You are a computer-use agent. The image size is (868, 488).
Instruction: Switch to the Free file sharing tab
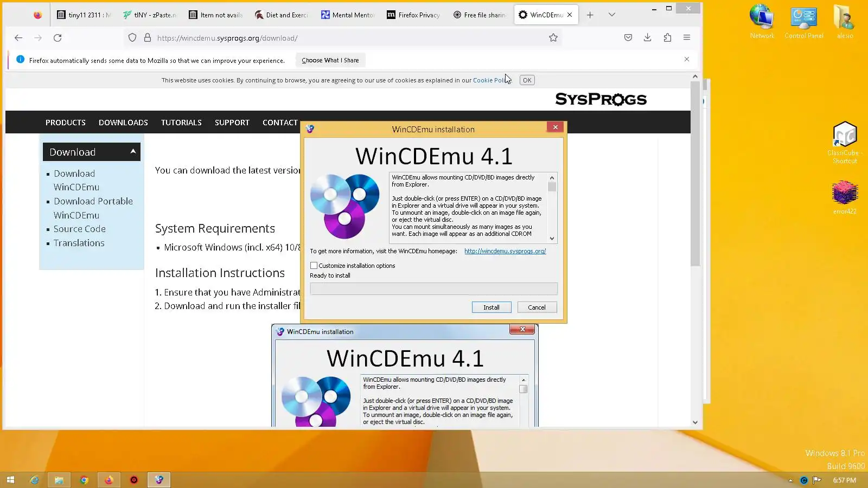tap(480, 15)
